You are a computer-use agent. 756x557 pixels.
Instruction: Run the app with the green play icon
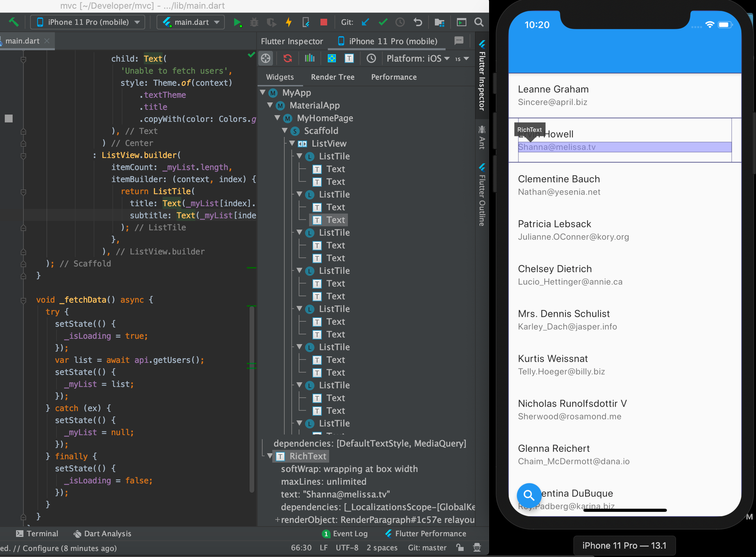238,22
